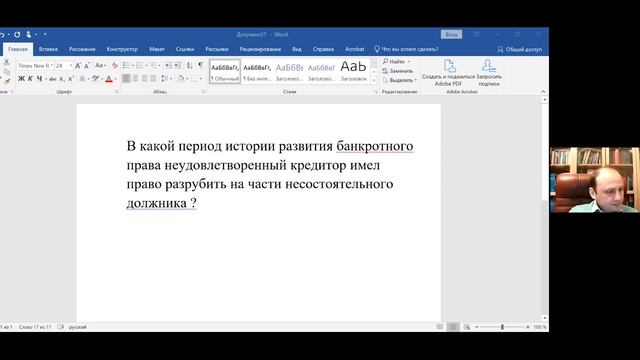Open the Acrobat tab
The height and width of the screenshot is (360, 640).
coord(354,49)
